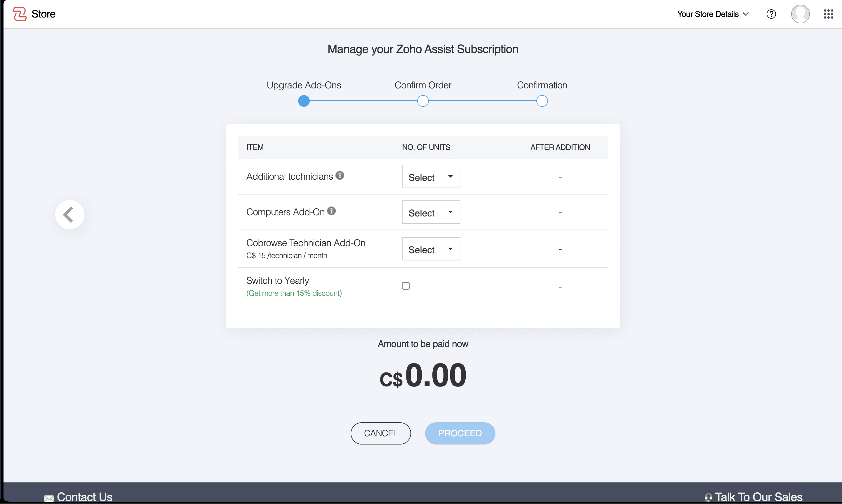Open Additional technicians units dropdown
Image resolution: width=842 pixels, height=504 pixels.
click(431, 176)
